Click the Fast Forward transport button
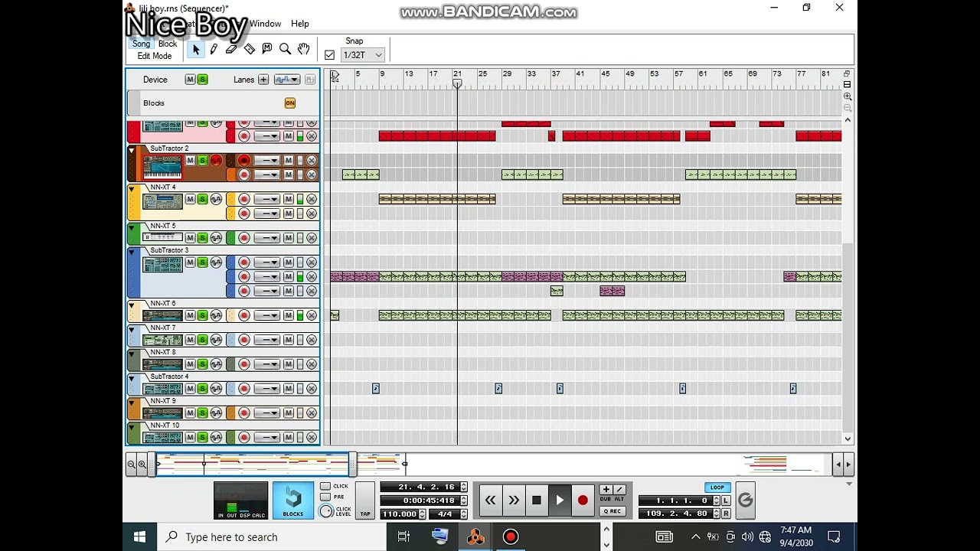Screen dimensions: 980x551 click(x=514, y=500)
